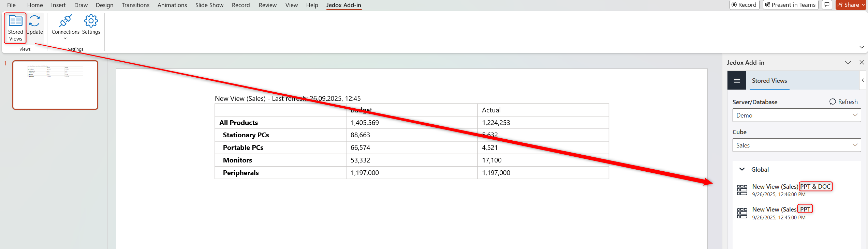Click the comments icon in title bar
The image size is (868, 249).
point(827,5)
